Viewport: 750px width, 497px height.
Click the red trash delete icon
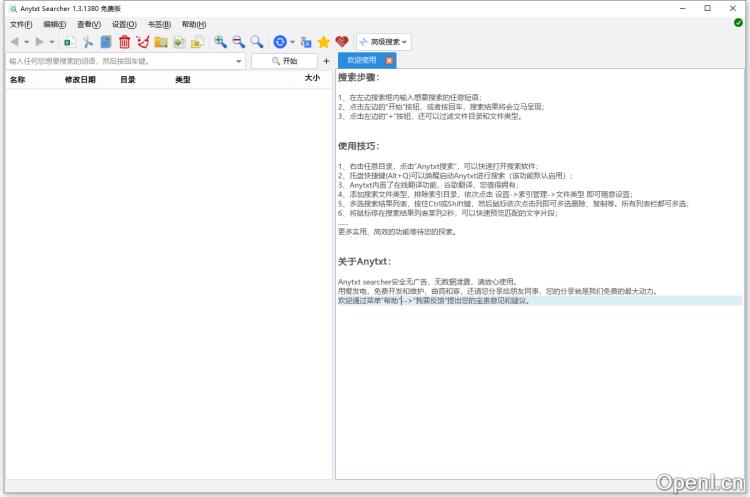124,42
